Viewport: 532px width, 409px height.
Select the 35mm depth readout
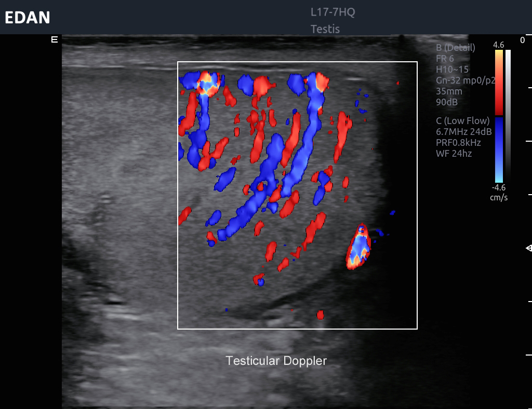(449, 91)
